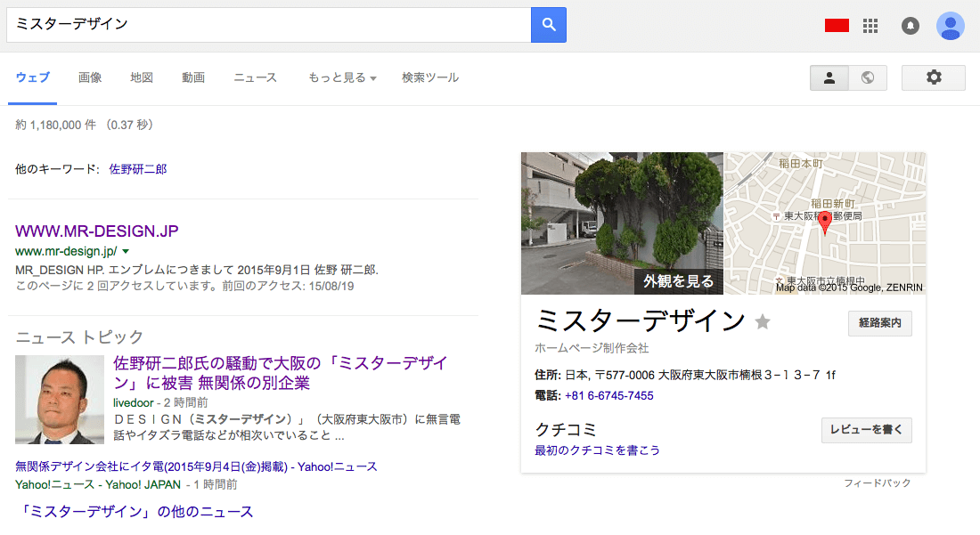Click the address 〒577-0006 大阪府東大阪市

point(700,375)
